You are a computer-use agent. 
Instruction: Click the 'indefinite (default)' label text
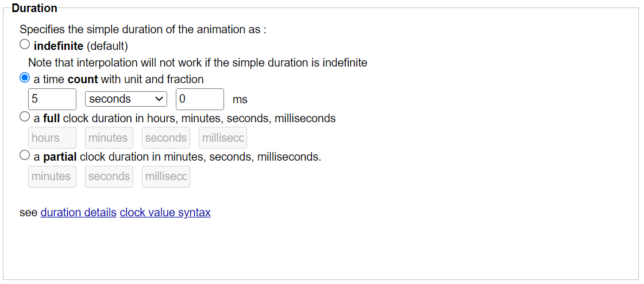coord(80,46)
